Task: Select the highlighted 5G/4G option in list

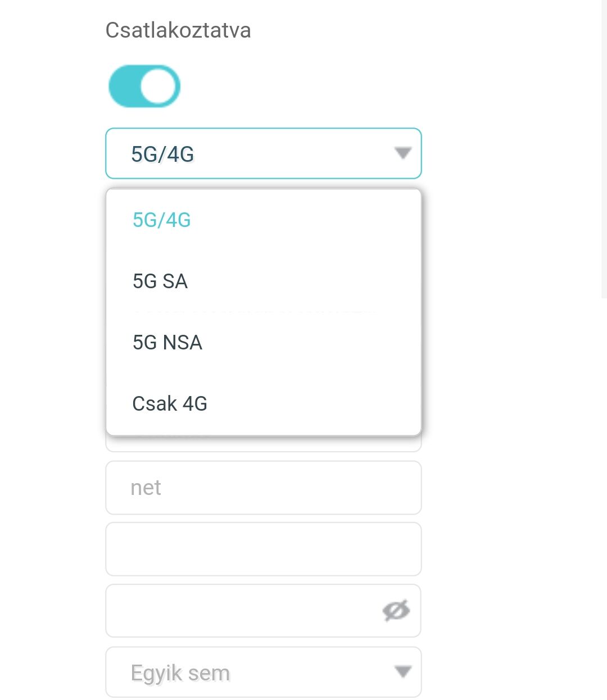Action: (162, 220)
